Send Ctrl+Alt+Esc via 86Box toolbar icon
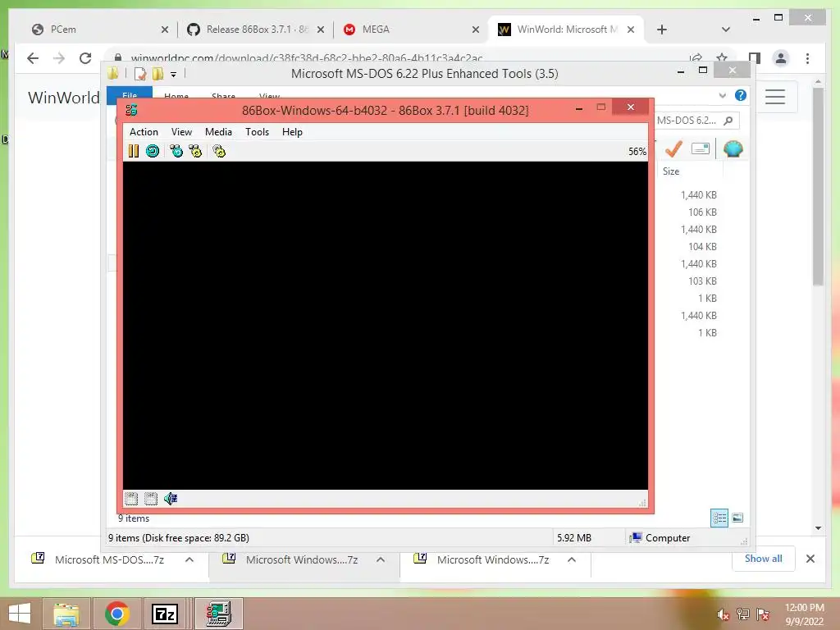Image resolution: width=840 pixels, height=630 pixels. tap(195, 151)
